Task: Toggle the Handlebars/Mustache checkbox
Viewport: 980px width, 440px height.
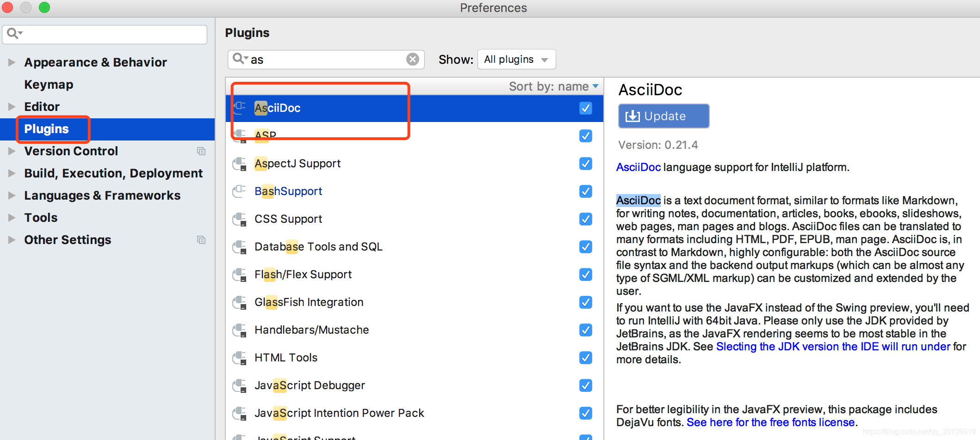Action: click(586, 330)
